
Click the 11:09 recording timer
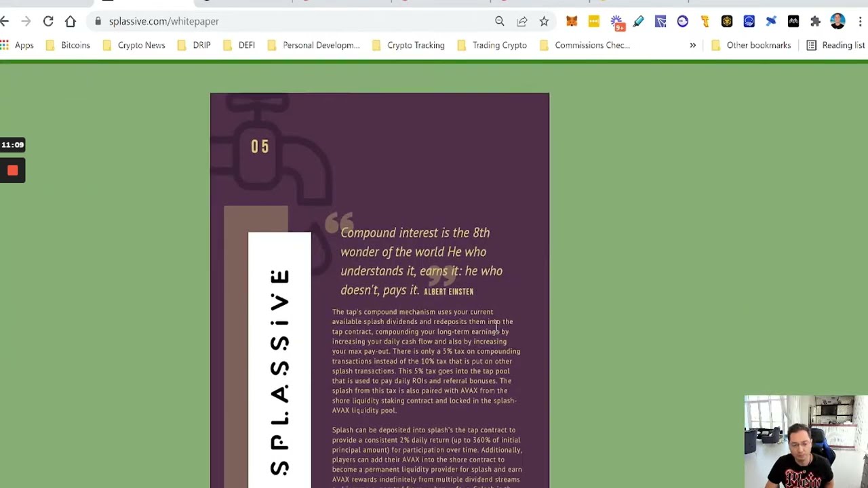point(12,144)
